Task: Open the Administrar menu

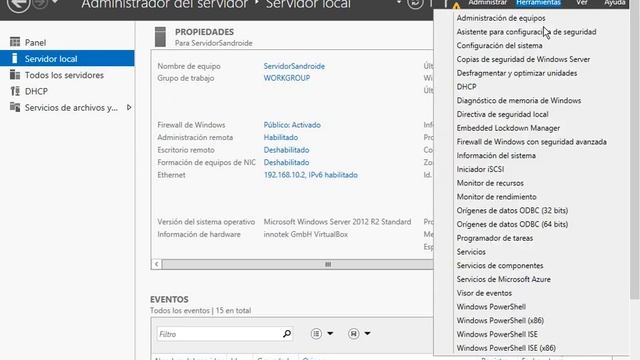Action: point(487,3)
